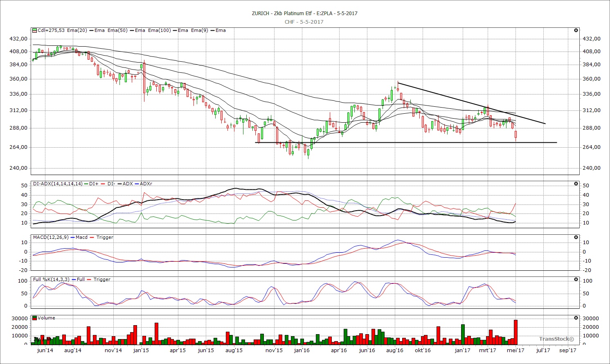The image size is (610, 364).
Task: Click the DI-ADX(14,14,14,14) indicator title
Action: 58,184
